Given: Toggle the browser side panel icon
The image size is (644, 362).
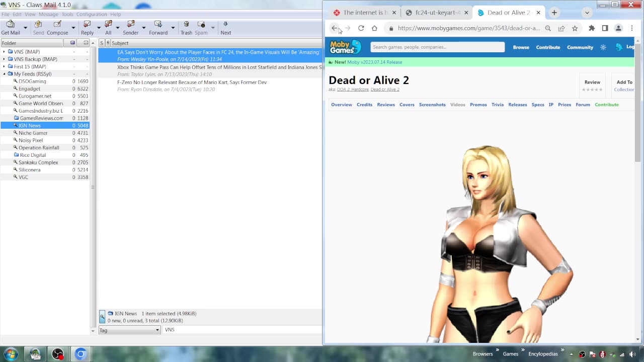Looking at the screenshot, I should (605, 28).
